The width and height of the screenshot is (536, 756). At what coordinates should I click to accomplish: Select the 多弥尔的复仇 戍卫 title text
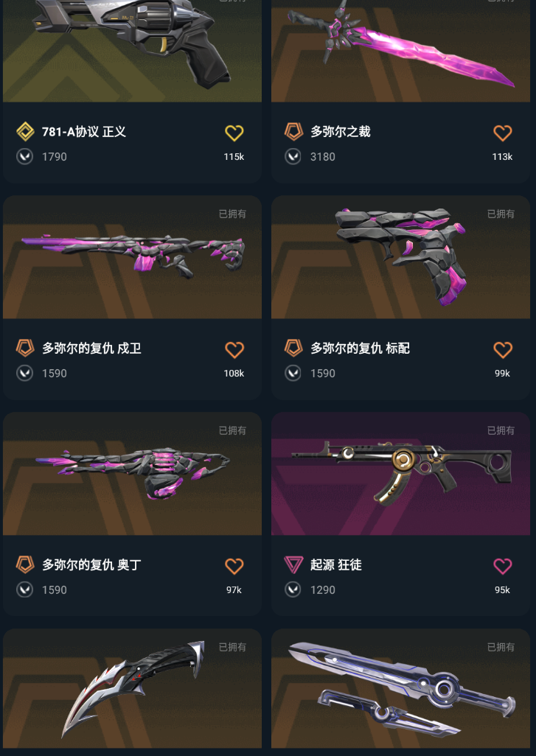point(91,348)
